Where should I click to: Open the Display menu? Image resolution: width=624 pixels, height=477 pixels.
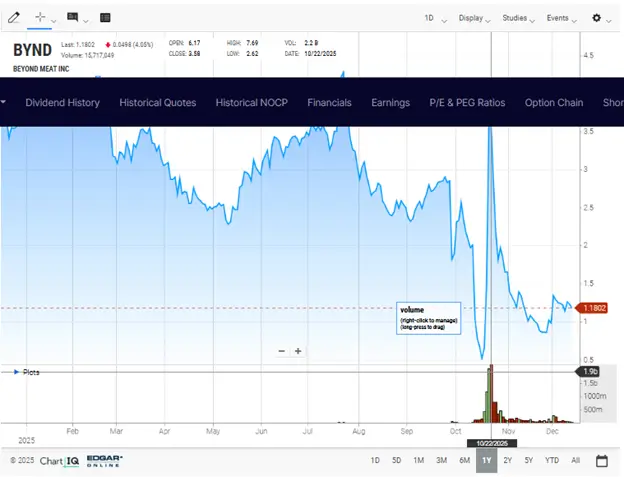coord(474,18)
